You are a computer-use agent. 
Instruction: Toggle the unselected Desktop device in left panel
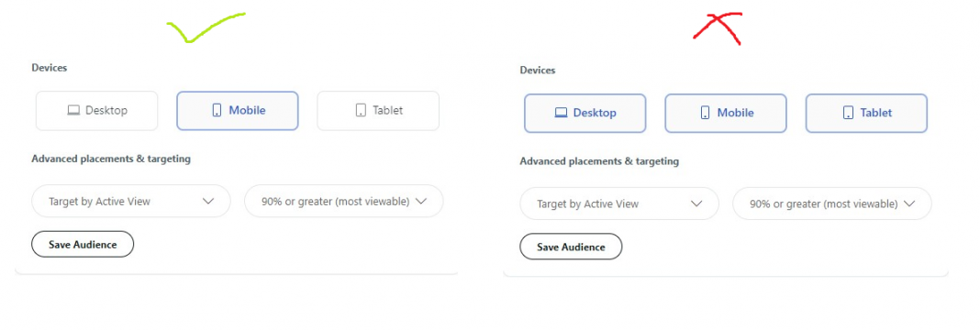click(x=97, y=111)
